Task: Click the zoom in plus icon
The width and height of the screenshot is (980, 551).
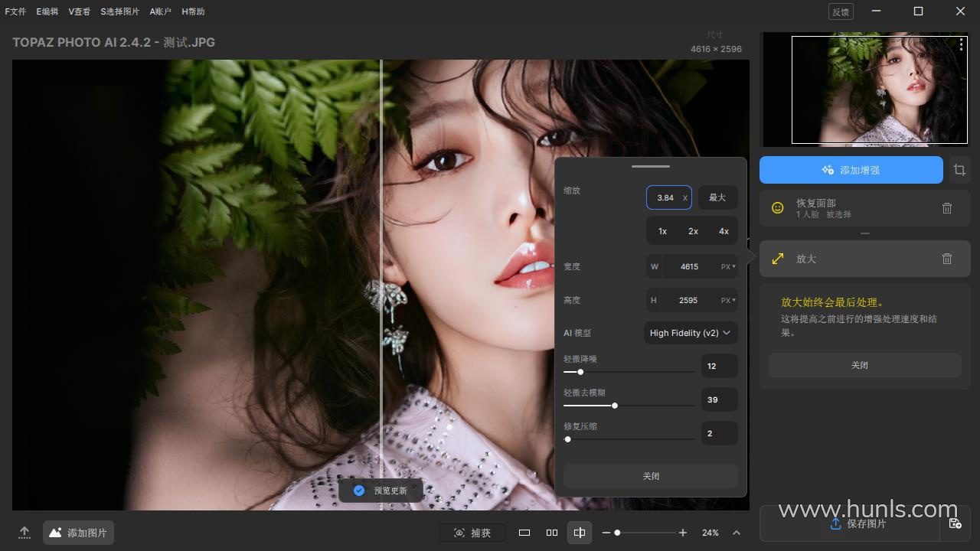Action: point(683,533)
